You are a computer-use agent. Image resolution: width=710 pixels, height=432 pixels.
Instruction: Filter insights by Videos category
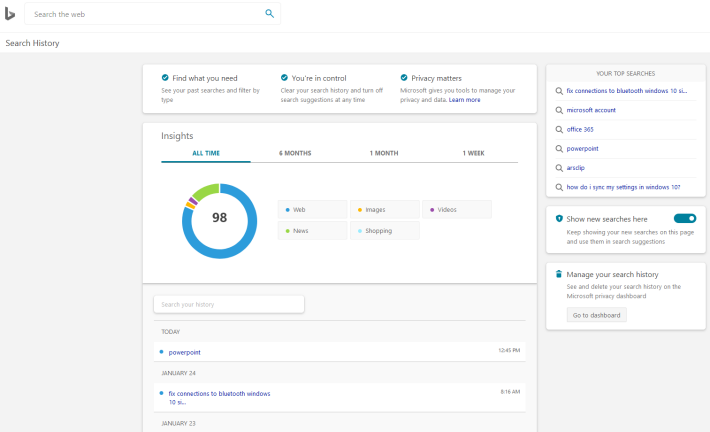457,210
